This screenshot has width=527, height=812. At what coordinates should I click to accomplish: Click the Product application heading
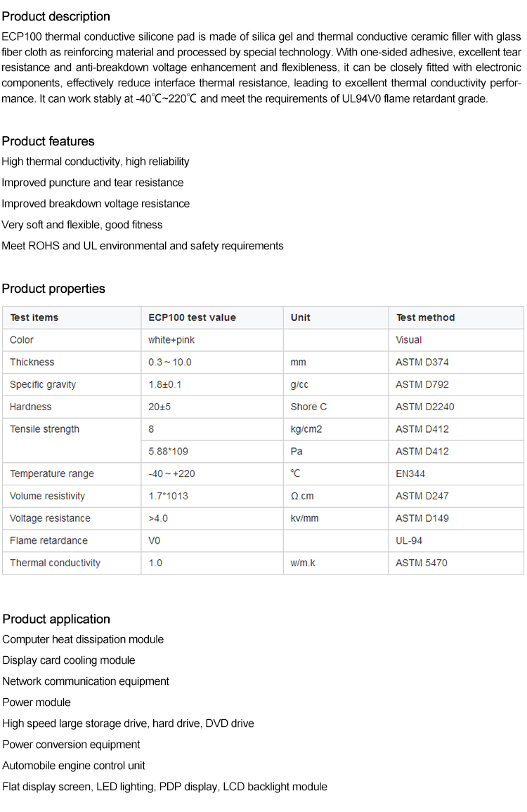(x=56, y=619)
